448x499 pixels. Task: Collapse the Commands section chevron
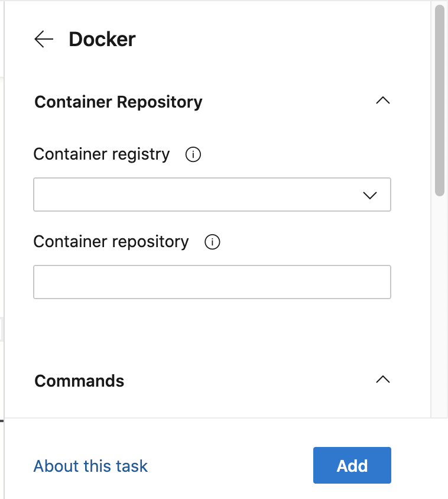383,380
